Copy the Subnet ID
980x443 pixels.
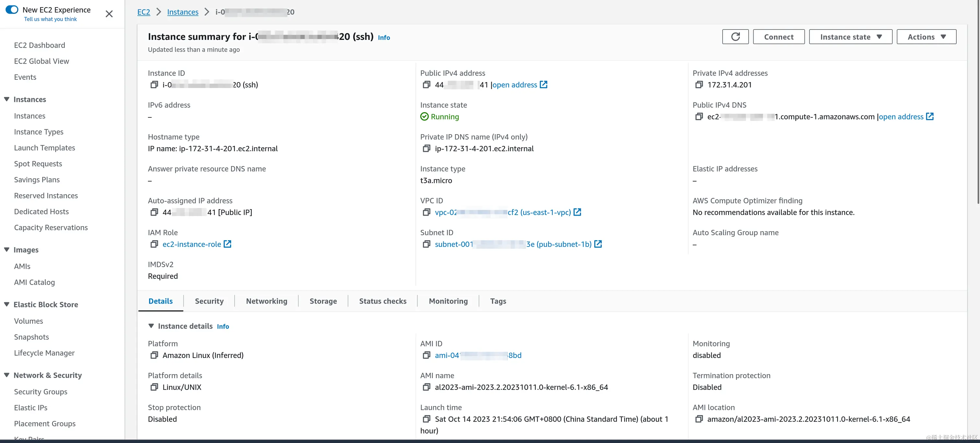click(426, 244)
